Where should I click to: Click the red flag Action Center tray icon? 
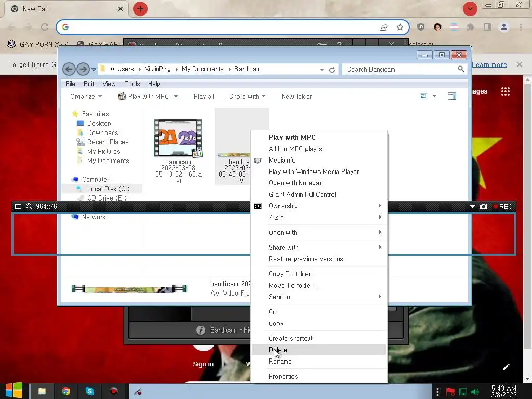coord(450,392)
